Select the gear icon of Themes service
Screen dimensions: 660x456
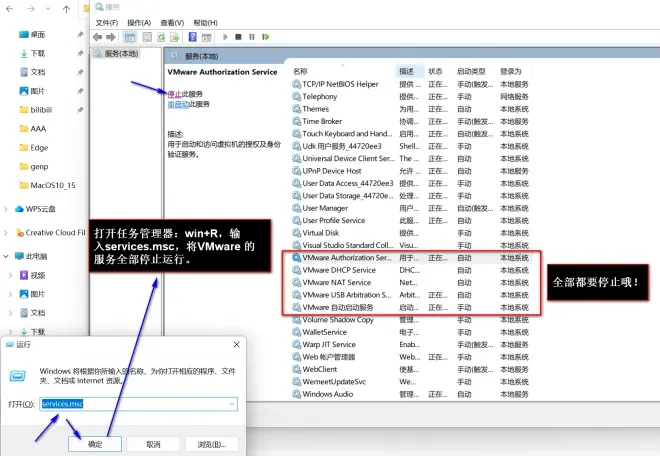tap(296, 109)
